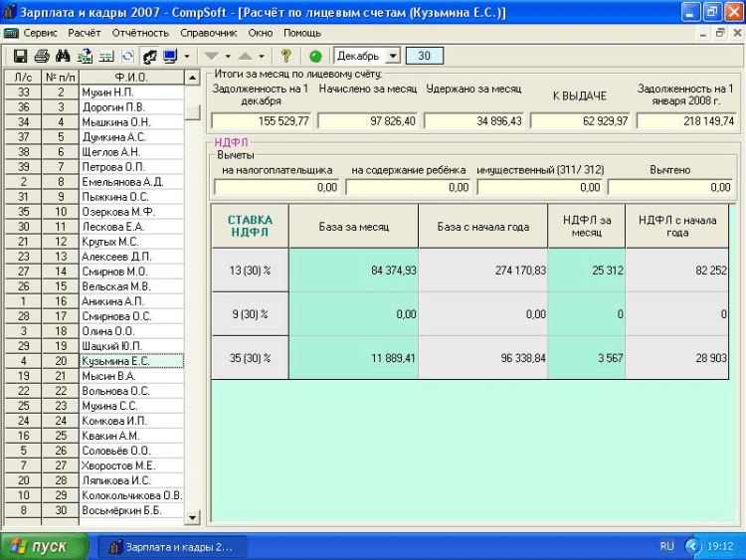
Task: Click the на налогоплательщика deduction field
Action: pyautogui.click(x=277, y=187)
